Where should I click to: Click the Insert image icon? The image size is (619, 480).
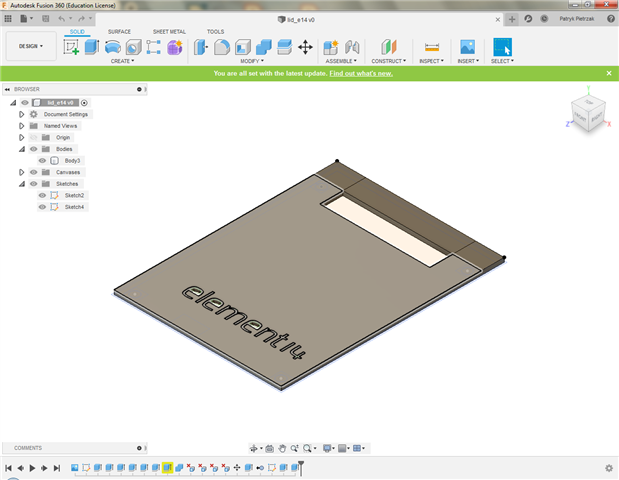coord(466,47)
